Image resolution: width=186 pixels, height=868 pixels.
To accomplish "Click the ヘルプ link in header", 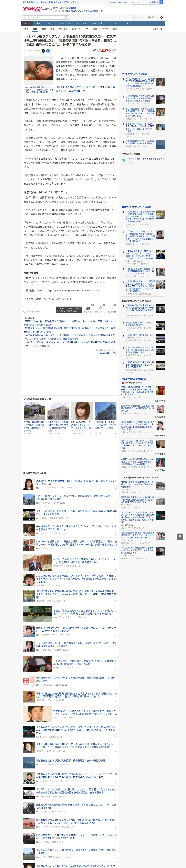I will 127,2.
